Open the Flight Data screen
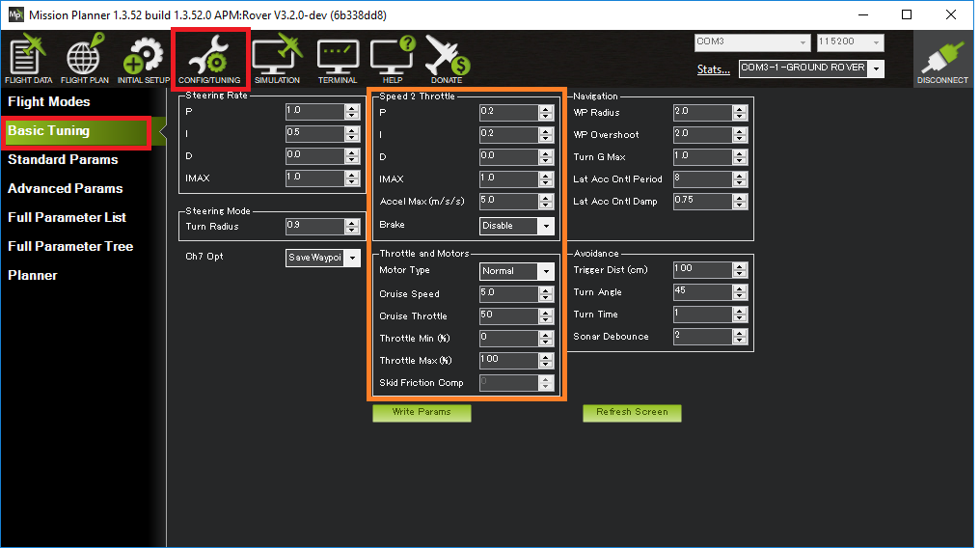The height and width of the screenshot is (548, 980). click(29, 60)
